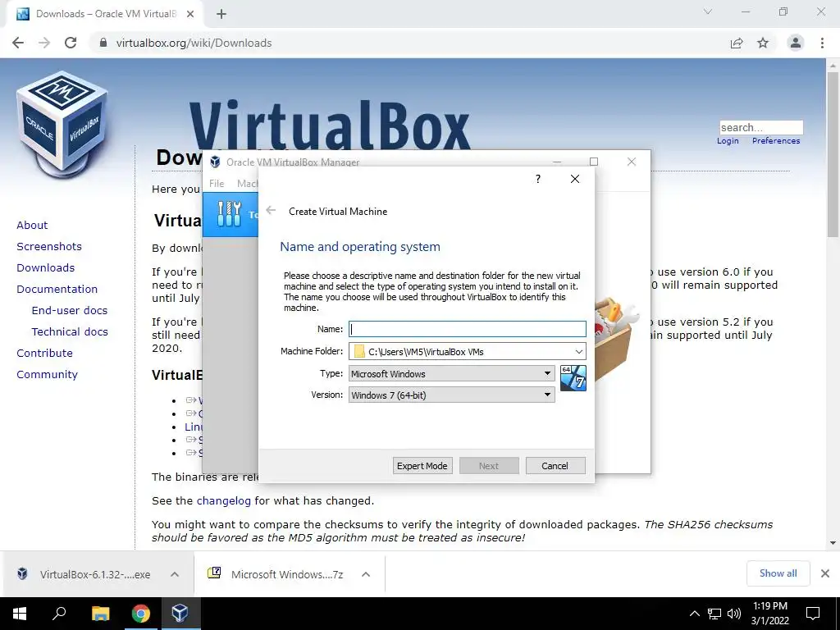Open the Downloads sidebar link

(x=46, y=268)
